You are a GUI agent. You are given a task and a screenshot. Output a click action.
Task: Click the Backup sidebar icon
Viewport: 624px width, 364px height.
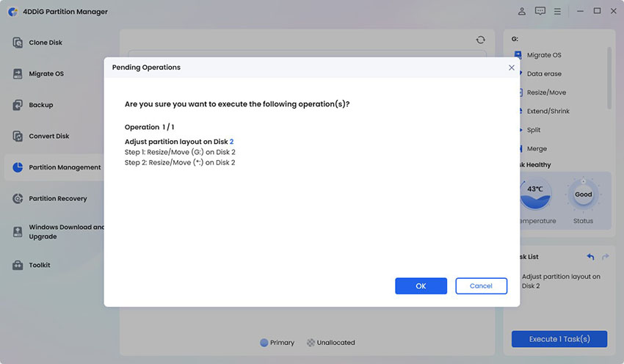(18, 105)
